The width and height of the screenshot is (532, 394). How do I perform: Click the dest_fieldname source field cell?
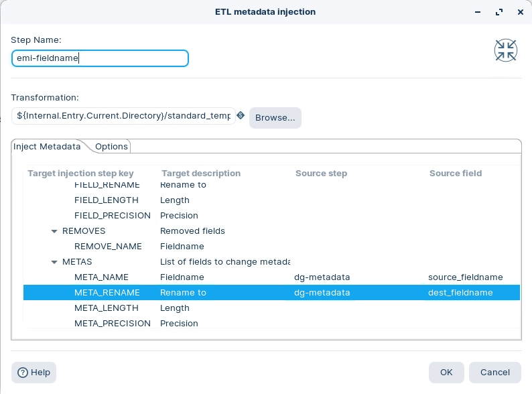(x=460, y=292)
